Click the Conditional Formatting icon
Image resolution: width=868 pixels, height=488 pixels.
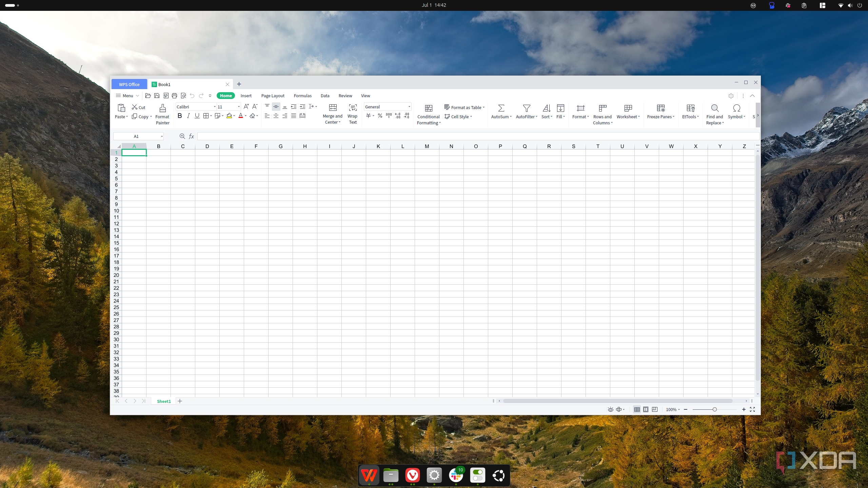pyautogui.click(x=429, y=108)
